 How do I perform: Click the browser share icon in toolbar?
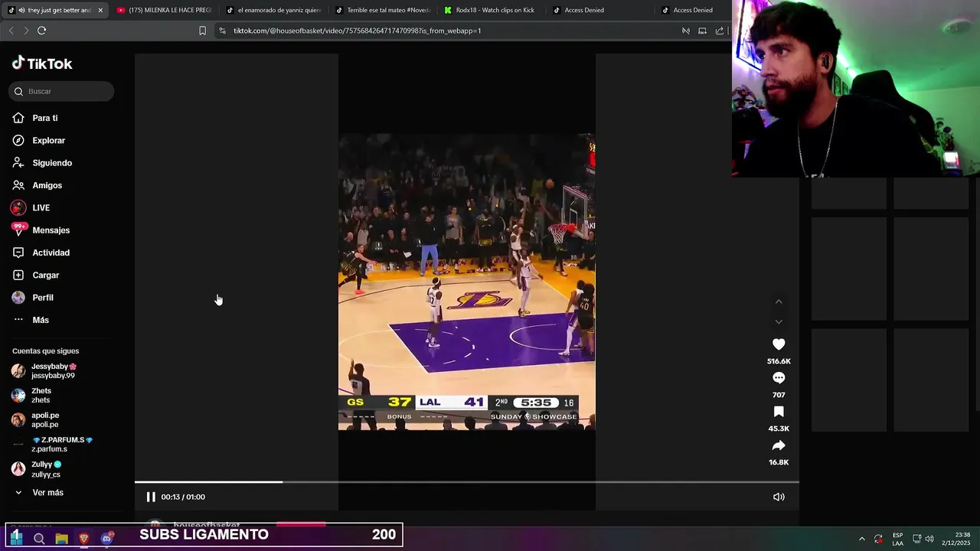(x=720, y=31)
